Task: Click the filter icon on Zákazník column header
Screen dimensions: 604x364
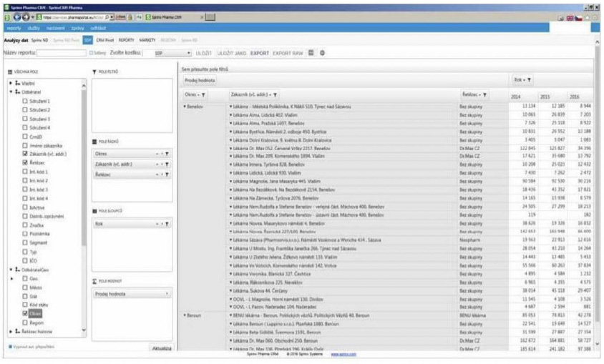Action: (276, 94)
